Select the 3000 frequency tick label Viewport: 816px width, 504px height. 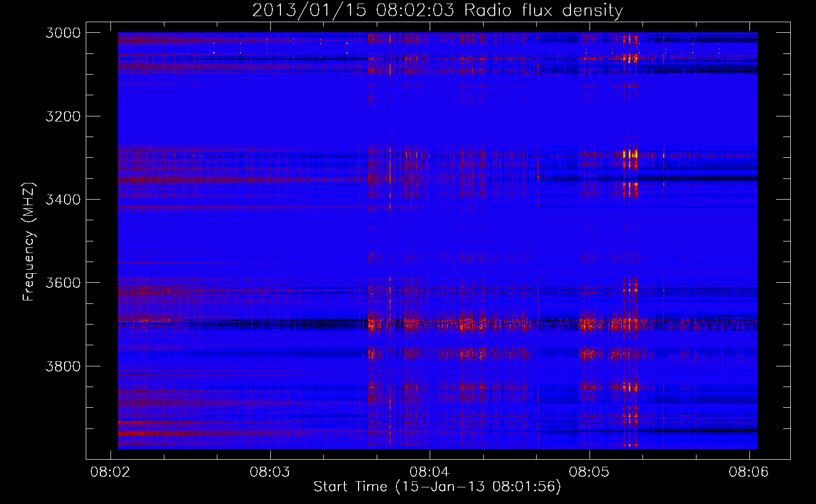tap(63, 33)
